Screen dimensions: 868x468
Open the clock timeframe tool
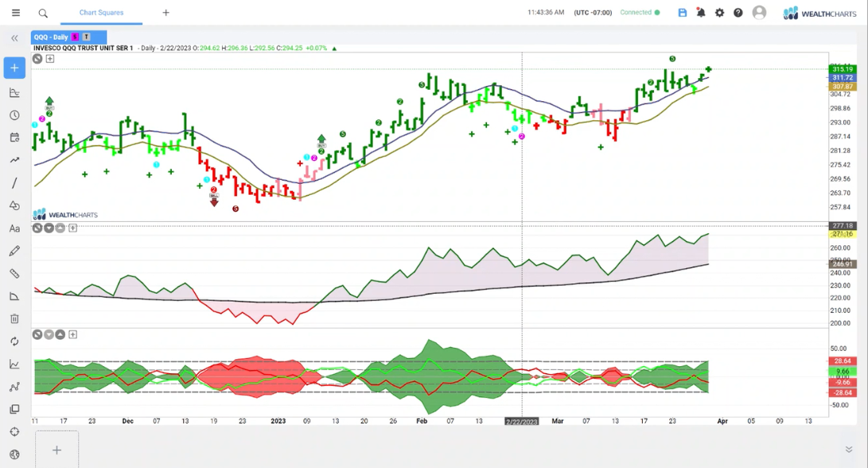point(14,115)
